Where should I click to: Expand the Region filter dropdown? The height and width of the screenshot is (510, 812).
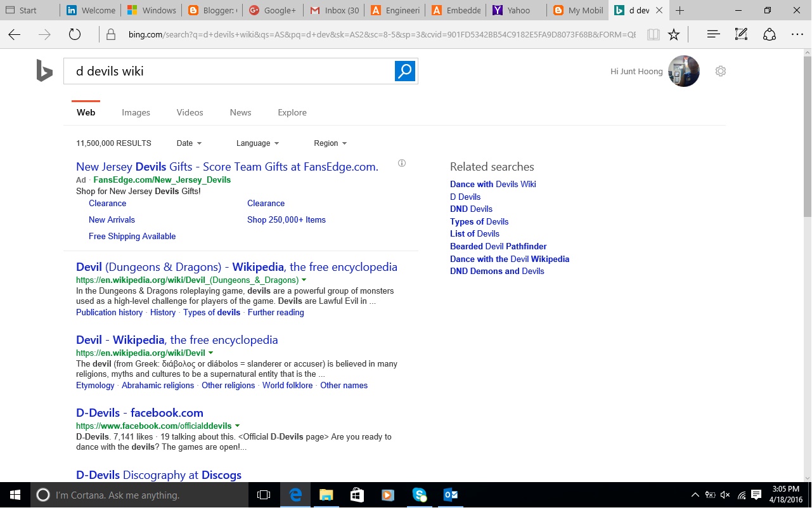click(330, 143)
